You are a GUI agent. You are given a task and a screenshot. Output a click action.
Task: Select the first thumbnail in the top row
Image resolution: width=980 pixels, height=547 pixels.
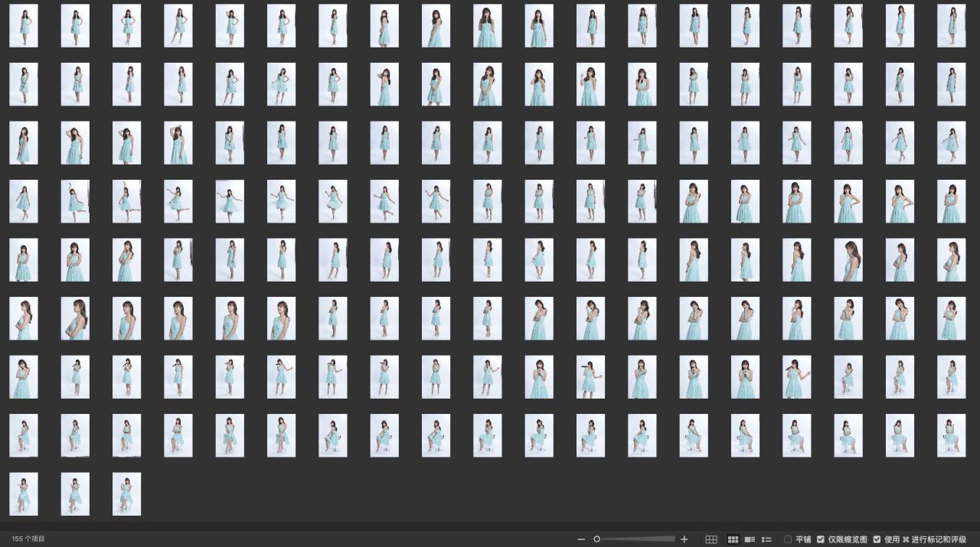pos(24,26)
